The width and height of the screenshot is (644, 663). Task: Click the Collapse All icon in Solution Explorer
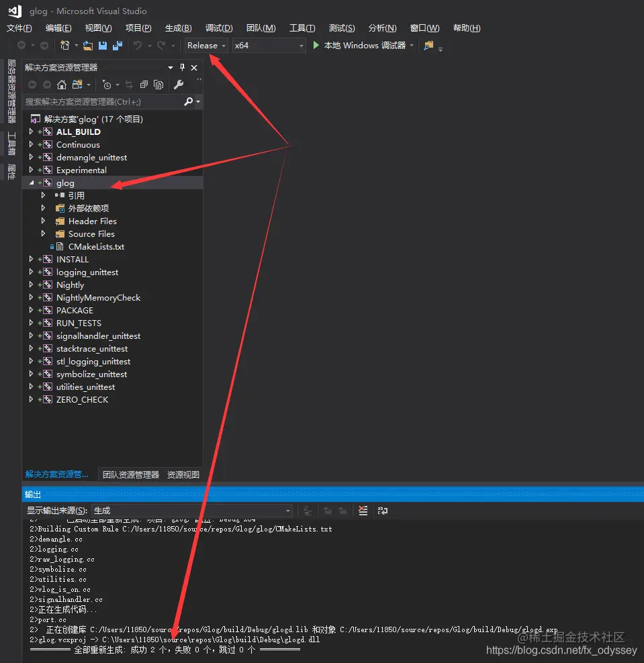coord(144,85)
